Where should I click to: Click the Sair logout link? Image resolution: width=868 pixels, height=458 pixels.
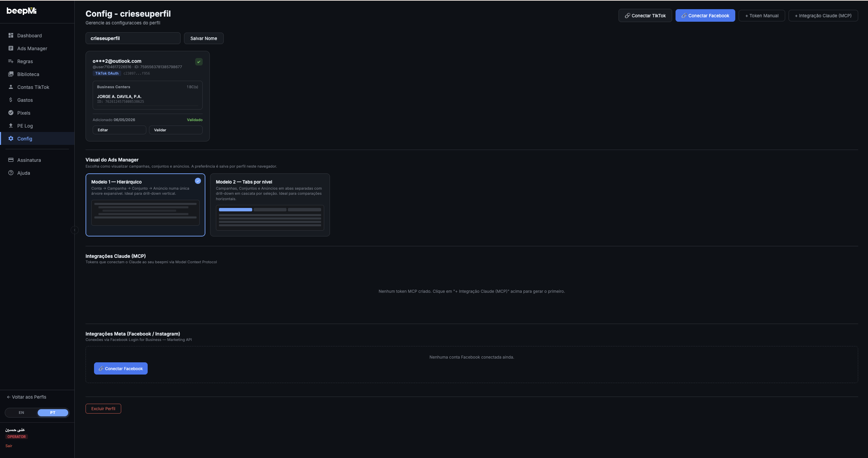9,446
